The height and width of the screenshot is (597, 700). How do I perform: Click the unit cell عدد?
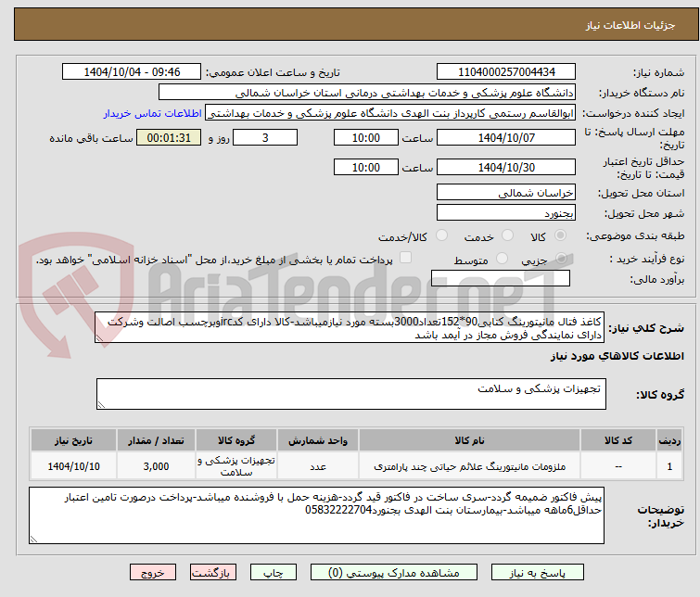tap(317, 466)
